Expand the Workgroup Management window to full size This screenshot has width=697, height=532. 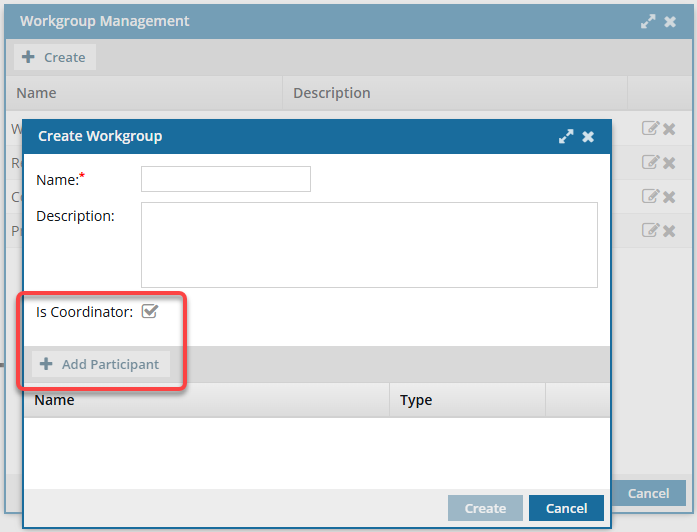[x=648, y=21]
